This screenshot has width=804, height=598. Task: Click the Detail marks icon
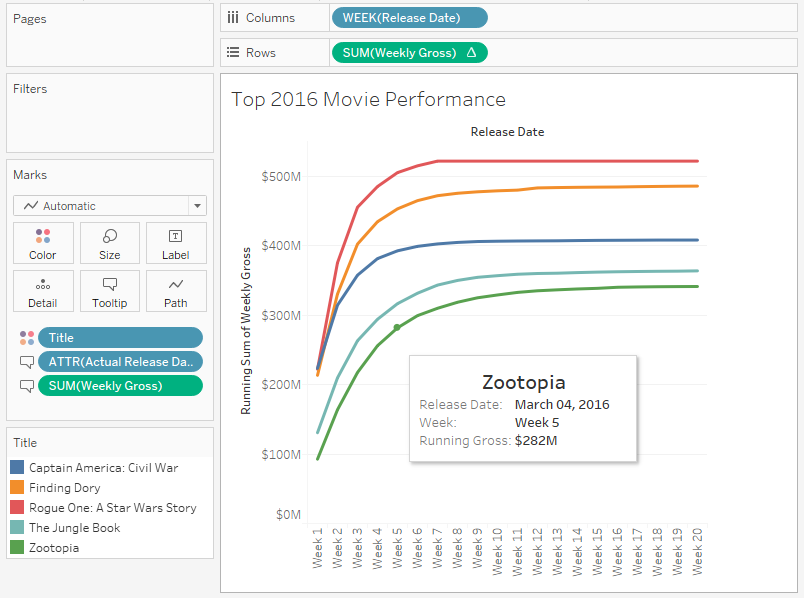(43, 291)
